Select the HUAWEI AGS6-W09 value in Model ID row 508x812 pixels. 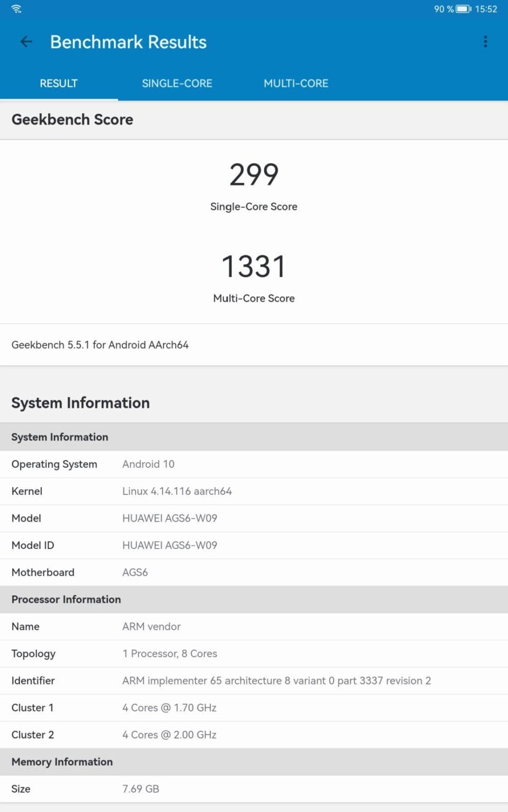tap(170, 545)
